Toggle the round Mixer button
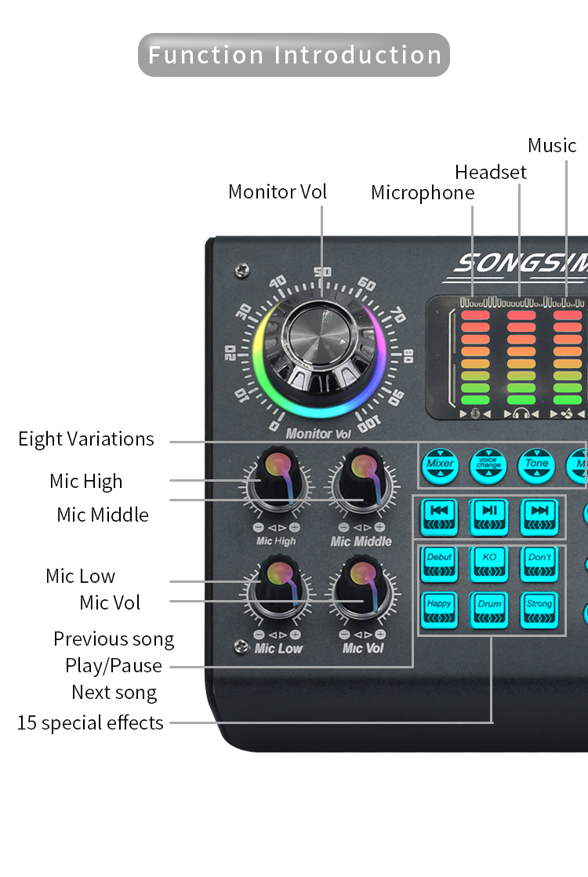Viewport: 588px width, 877px height. click(x=440, y=466)
